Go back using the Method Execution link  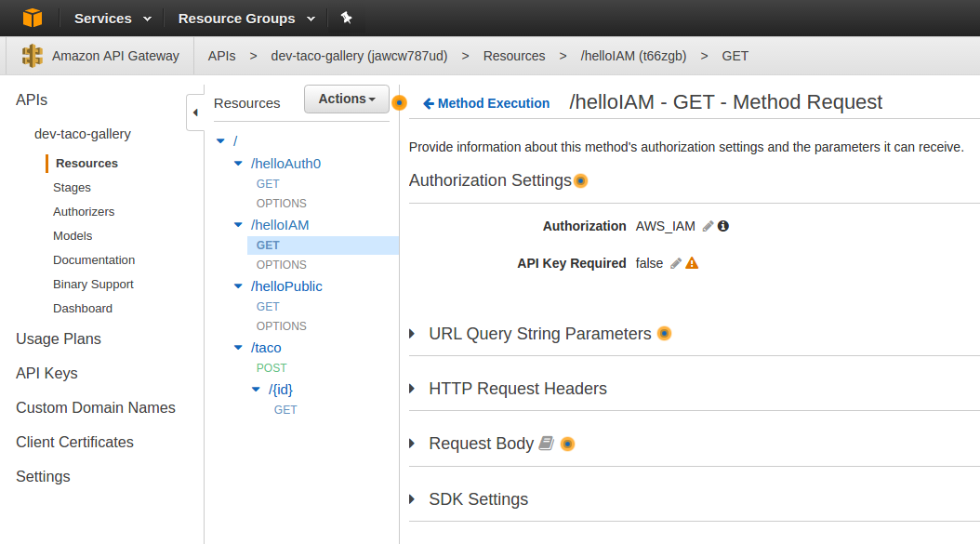click(x=486, y=103)
